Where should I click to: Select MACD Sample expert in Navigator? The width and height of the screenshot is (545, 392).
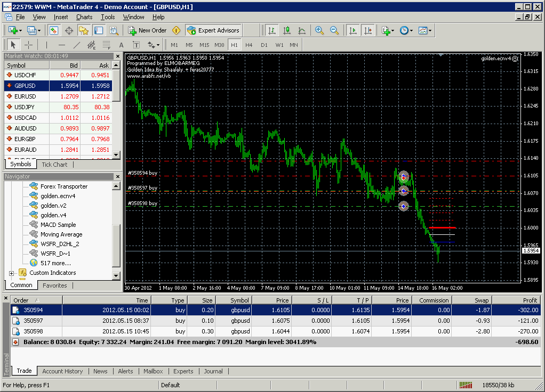coord(58,225)
